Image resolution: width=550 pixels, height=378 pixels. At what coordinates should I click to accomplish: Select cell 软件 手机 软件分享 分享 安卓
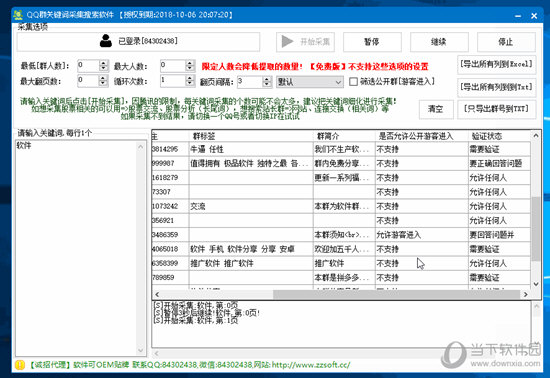coord(251,249)
